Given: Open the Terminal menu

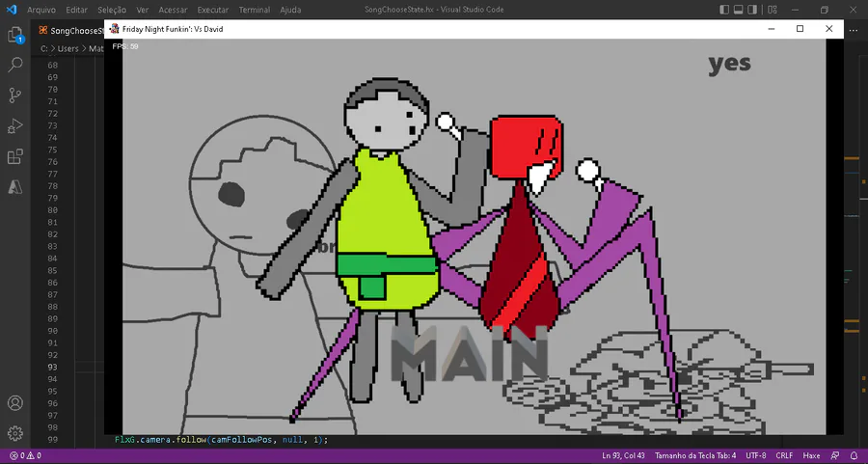Looking at the screenshot, I should (x=254, y=10).
